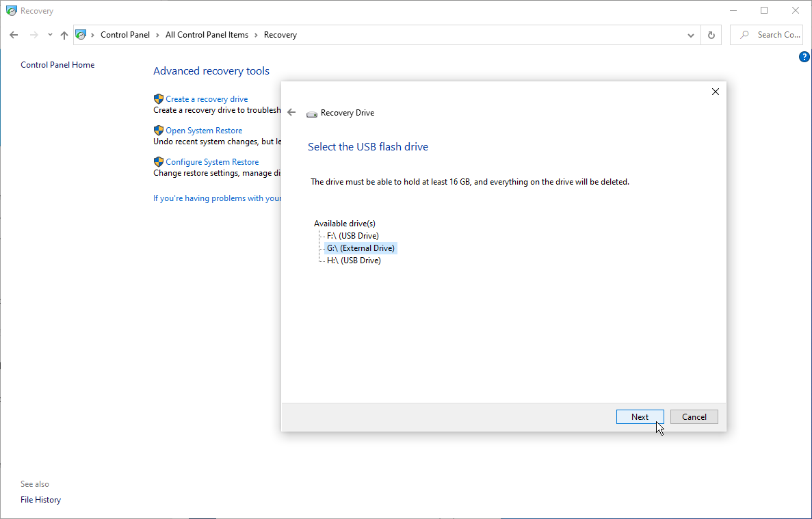The width and height of the screenshot is (812, 519).
Task: Click the 'Available drive(s)' tree root
Action: point(344,224)
